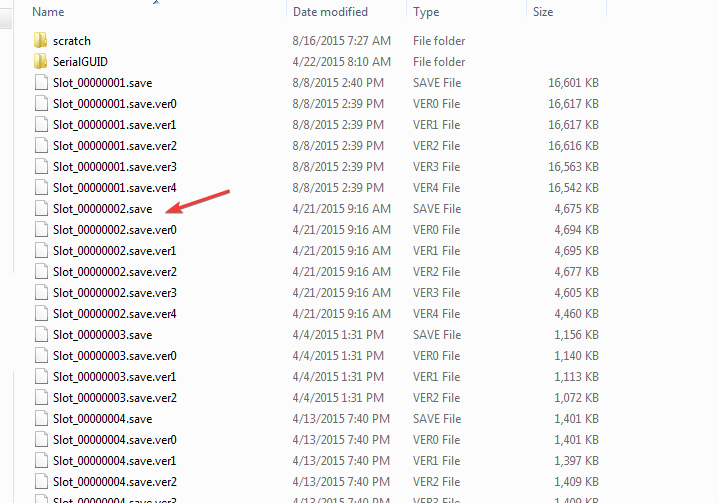Screen dimensions: 719x503
Task: Click the Slot_00000004.save.ver0 file icon
Action: (x=41, y=440)
